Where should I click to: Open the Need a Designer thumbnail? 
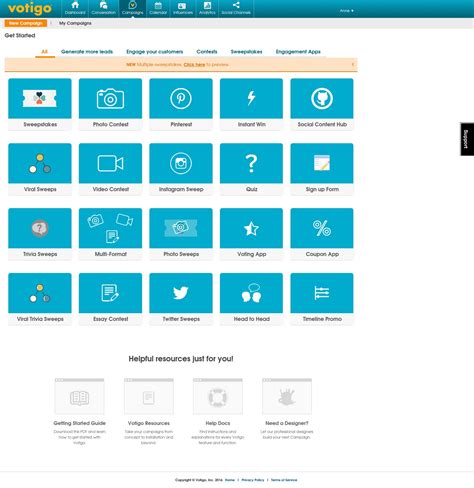click(x=287, y=396)
